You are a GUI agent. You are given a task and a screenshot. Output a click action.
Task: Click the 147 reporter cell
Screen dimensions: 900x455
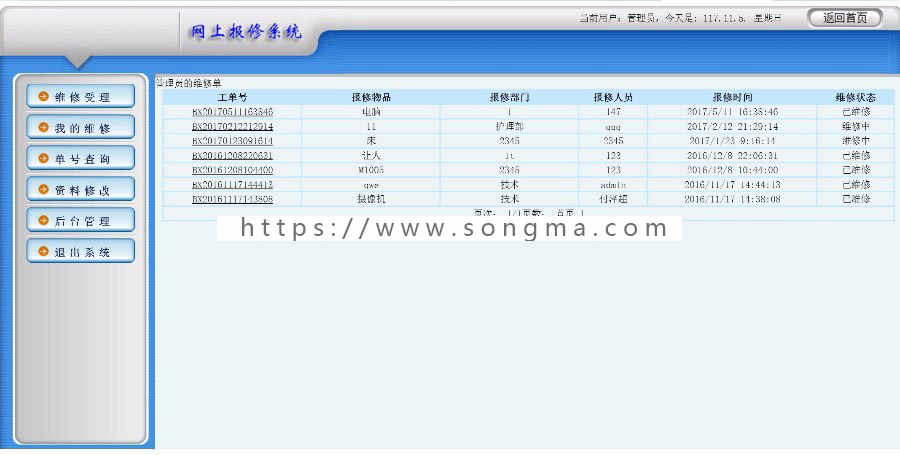pos(613,112)
